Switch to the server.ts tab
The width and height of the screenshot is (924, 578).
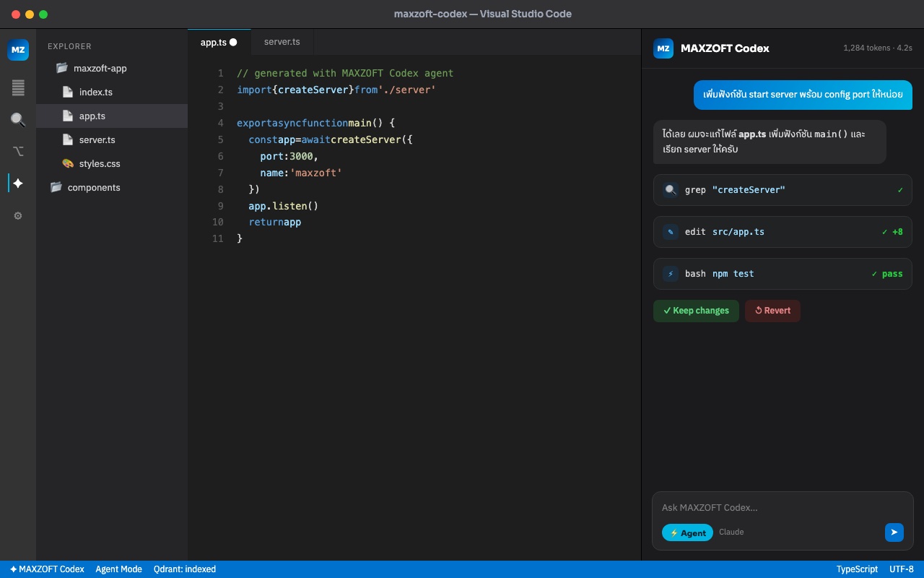pyautogui.click(x=282, y=42)
